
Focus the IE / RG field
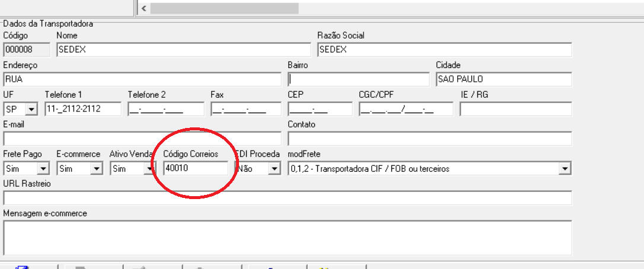click(516, 110)
